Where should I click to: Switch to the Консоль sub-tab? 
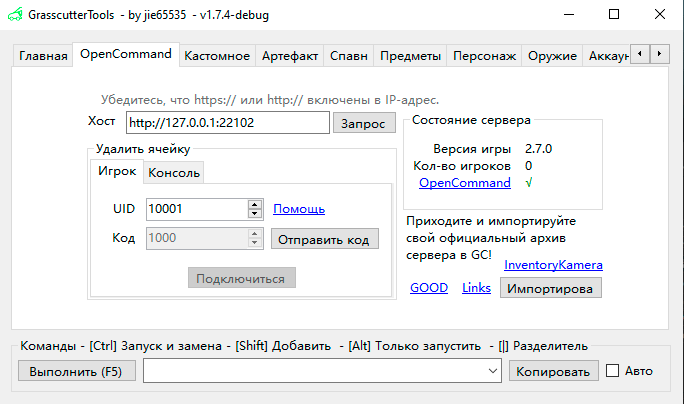tap(174, 173)
